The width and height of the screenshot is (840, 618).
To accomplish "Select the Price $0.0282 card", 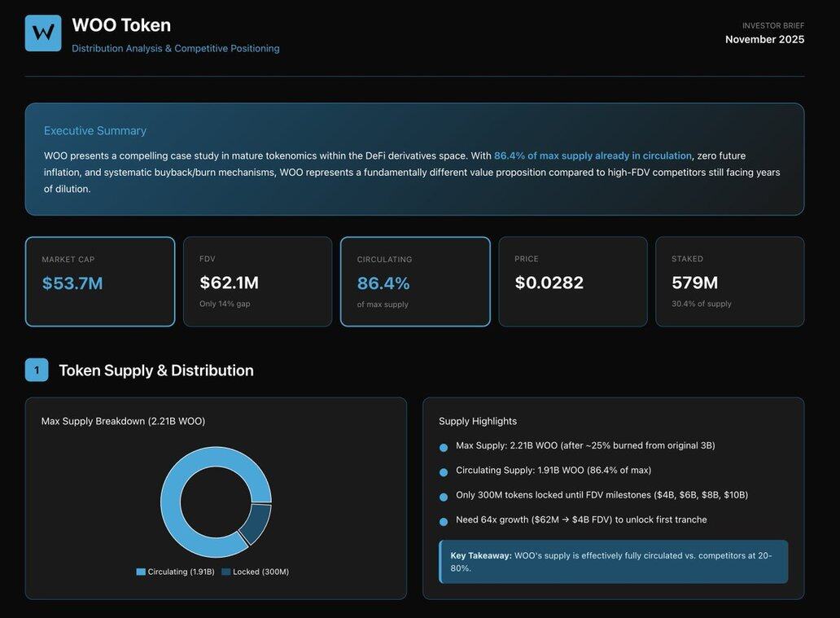I will [x=572, y=282].
